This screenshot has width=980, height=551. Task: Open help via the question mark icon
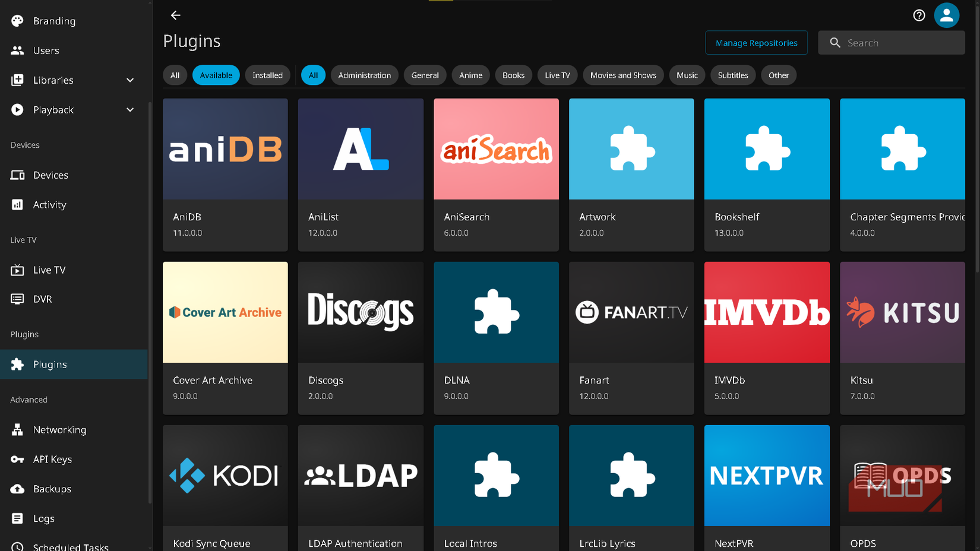pos(919,15)
